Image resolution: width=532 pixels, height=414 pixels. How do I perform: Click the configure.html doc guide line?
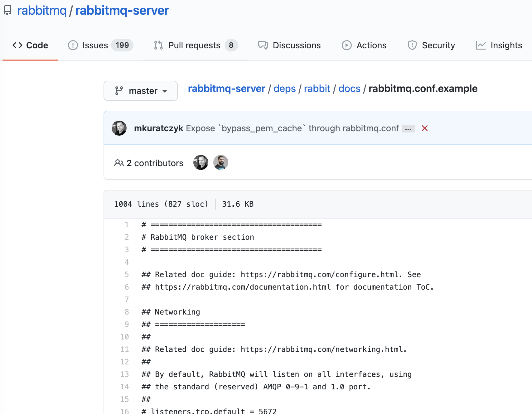coord(281,274)
